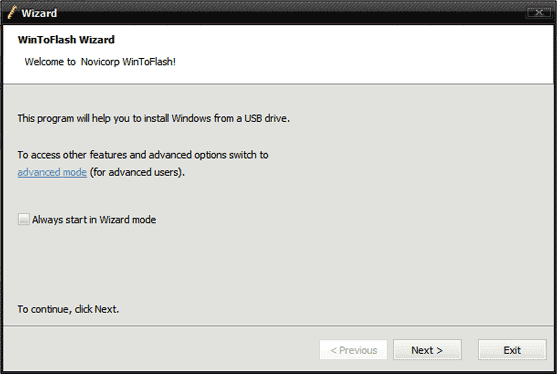Open the advanced mode link
The height and width of the screenshot is (374, 557).
(x=52, y=172)
